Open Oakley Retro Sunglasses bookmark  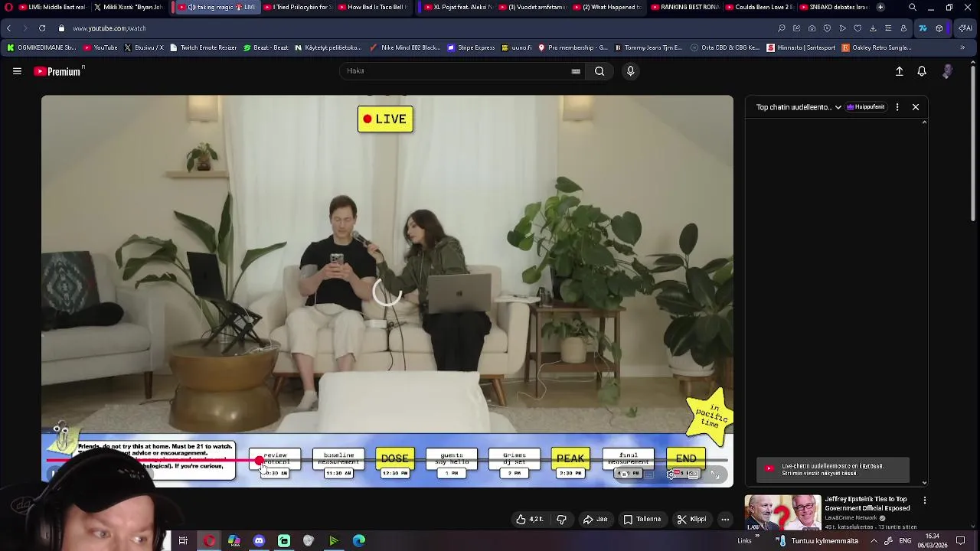pyautogui.click(x=877, y=47)
